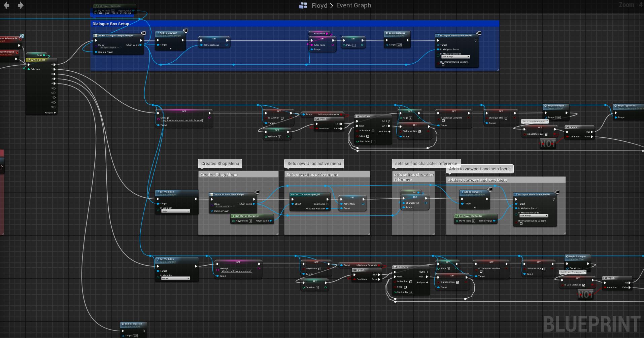Enable Is Random on the upper MultiGate
Screen dimensions: 644x338
(x=373, y=131)
